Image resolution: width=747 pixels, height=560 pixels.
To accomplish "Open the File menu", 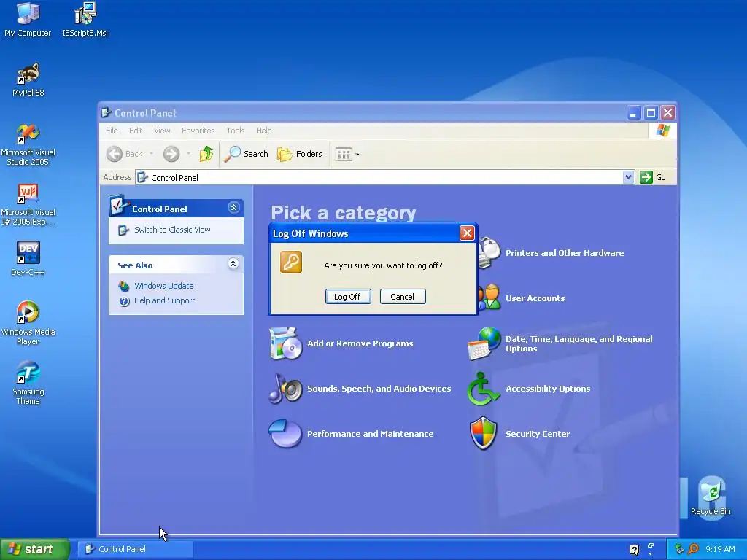I will point(112,131).
